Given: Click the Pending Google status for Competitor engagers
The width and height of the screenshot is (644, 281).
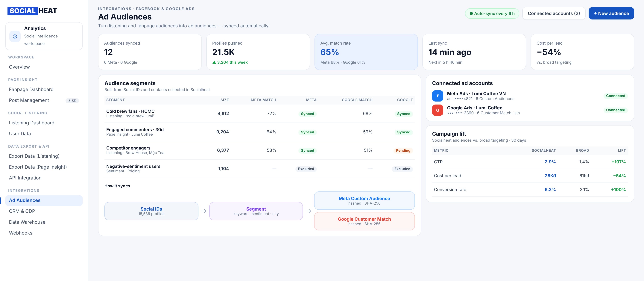Looking at the screenshot, I should pos(403,151).
